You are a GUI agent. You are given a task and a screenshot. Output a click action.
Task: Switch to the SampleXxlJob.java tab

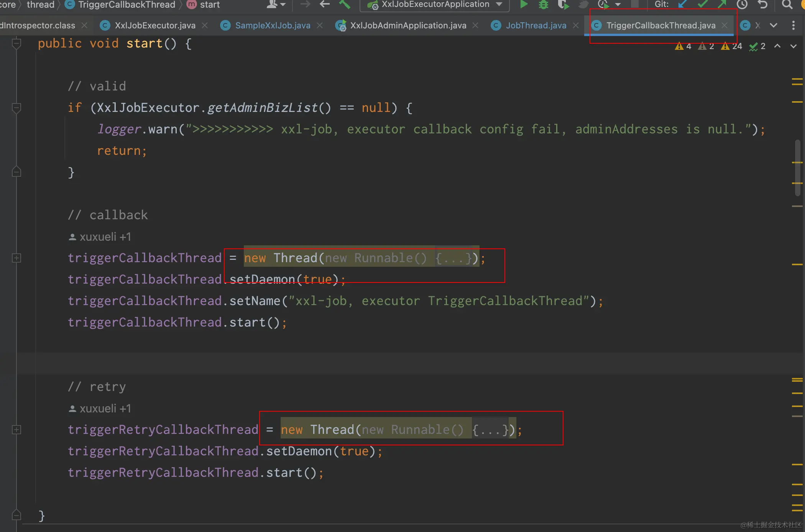(x=273, y=25)
